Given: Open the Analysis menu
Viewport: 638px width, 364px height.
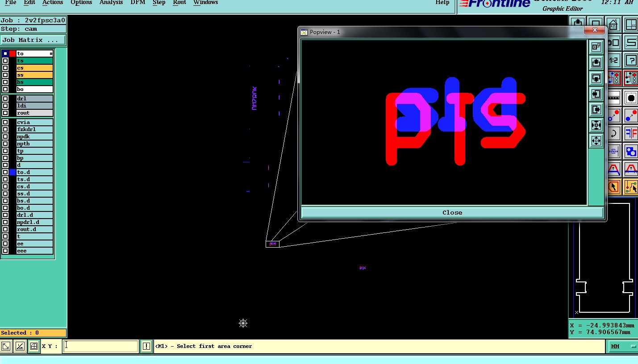Looking at the screenshot, I should coord(111,3).
